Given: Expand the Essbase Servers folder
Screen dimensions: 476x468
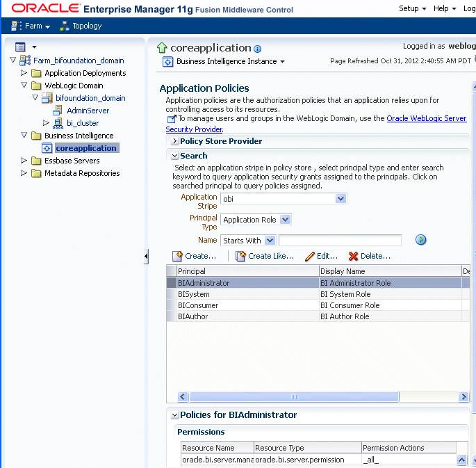Looking at the screenshot, I should point(24,161).
